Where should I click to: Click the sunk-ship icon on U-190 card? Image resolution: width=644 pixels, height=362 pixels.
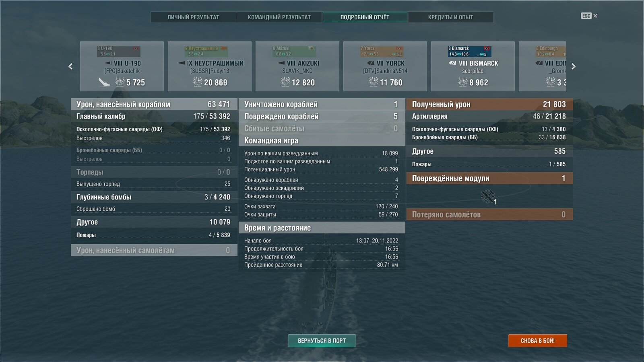tap(104, 82)
